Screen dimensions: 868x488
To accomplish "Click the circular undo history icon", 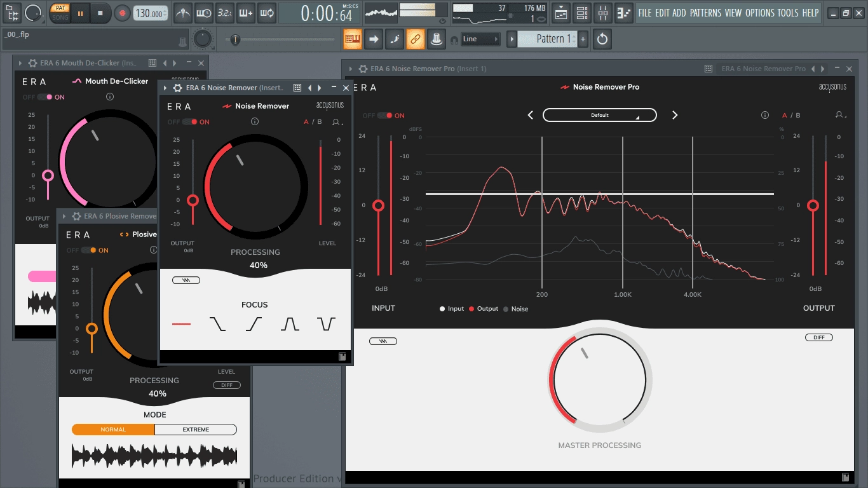I will pos(602,39).
